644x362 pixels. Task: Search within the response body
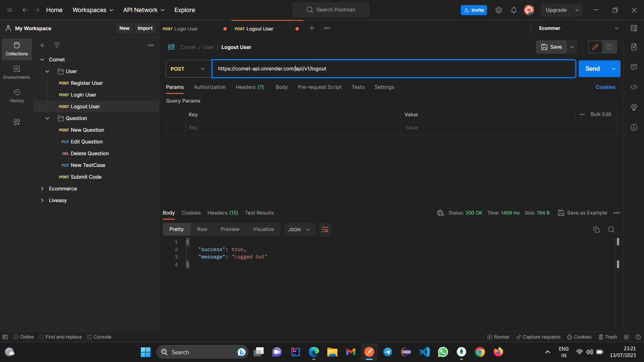pyautogui.click(x=611, y=230)
